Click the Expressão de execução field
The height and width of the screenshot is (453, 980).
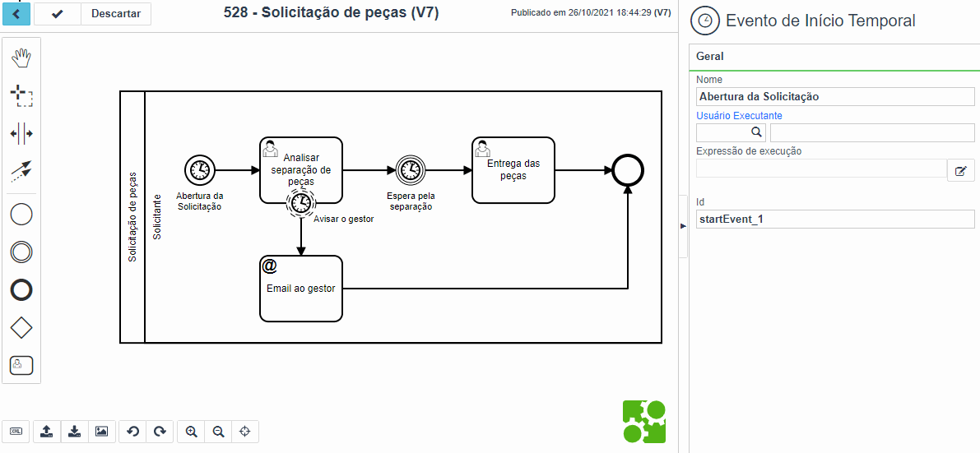click(821, 169)
